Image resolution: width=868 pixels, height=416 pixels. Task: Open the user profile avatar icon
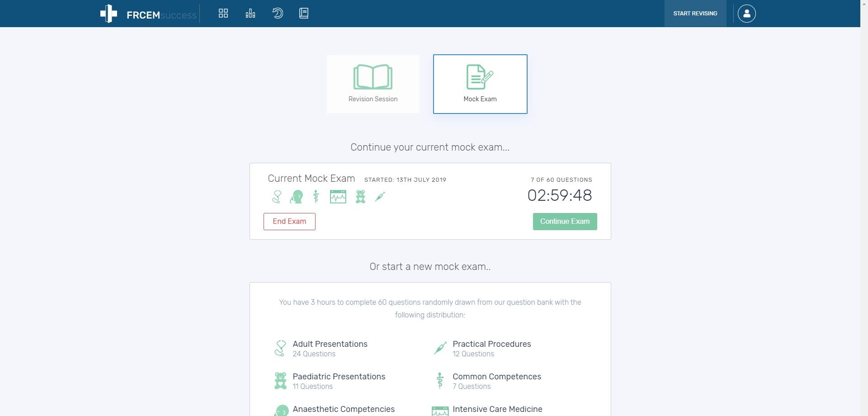point(747,14)
